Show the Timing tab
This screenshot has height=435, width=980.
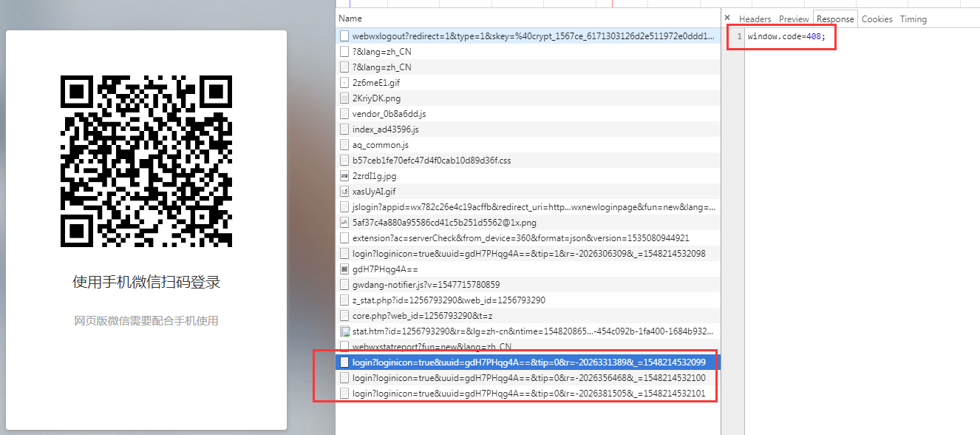point(913,19)
